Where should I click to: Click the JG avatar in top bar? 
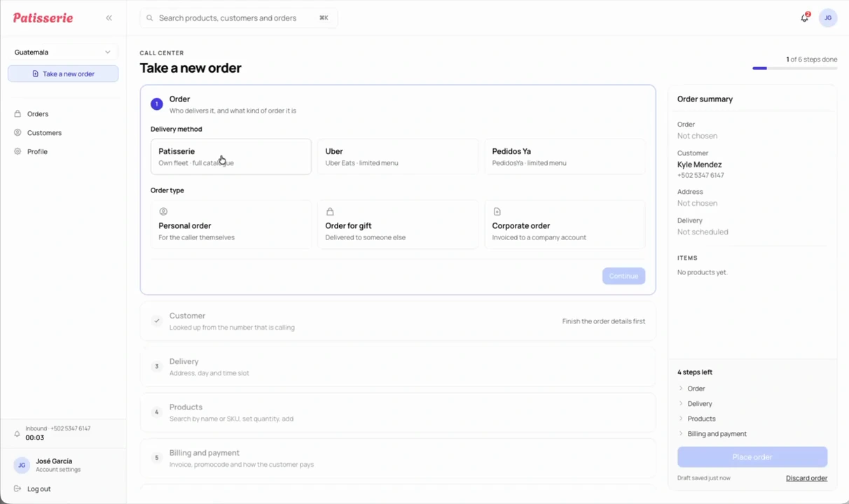point(828,18)
